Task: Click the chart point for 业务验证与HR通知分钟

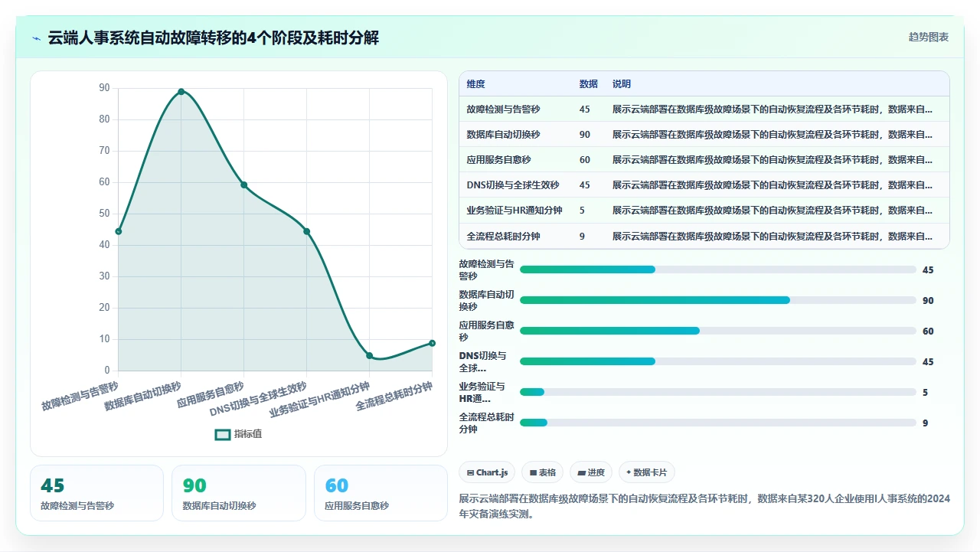Action: point(370,356)
